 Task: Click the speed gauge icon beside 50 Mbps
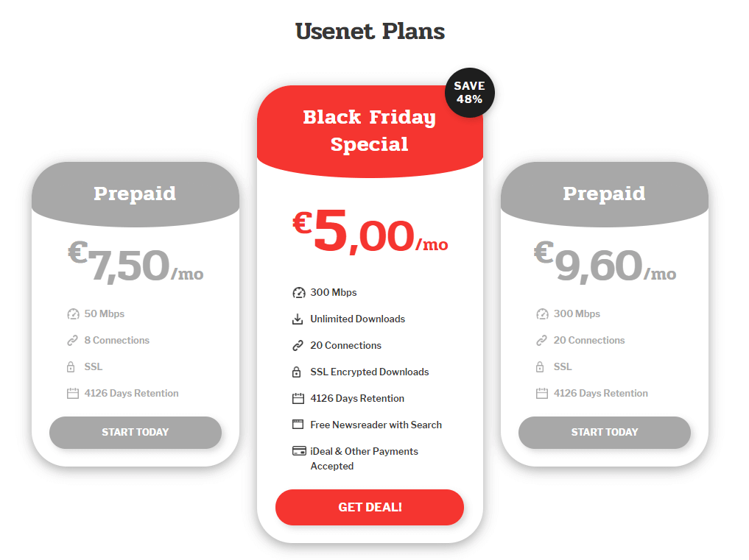[x=74, y=313]
